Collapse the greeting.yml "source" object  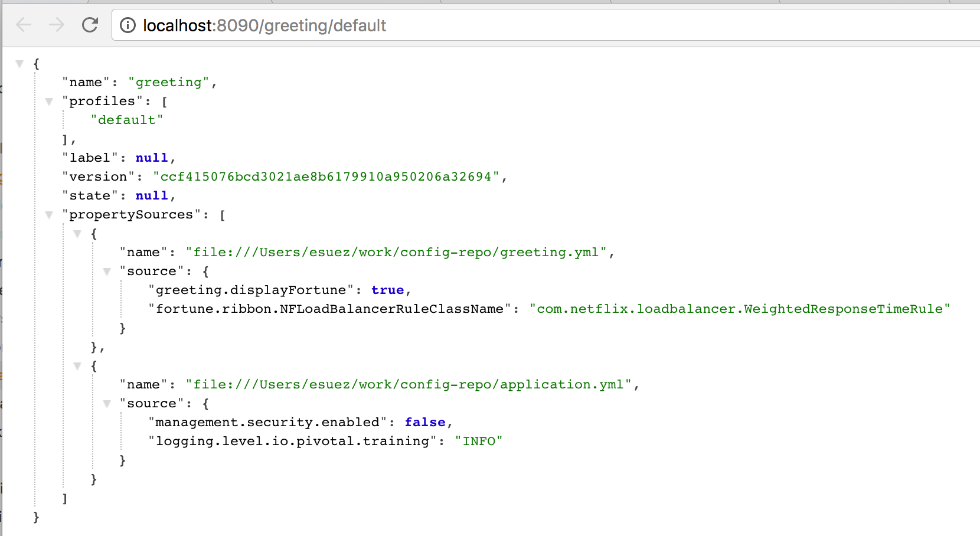pyautogui.click(x=107, y=272)
